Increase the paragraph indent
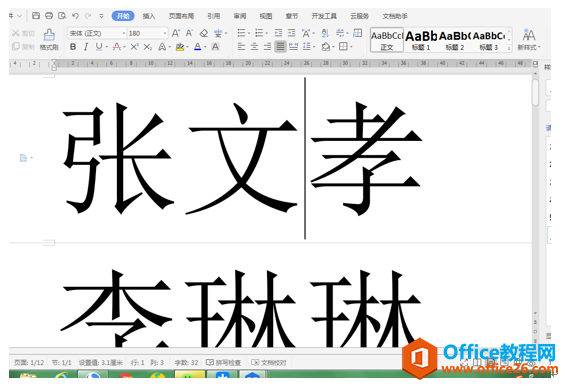The width and height of the screenshot is (565, 386). (x=291, y=34)
